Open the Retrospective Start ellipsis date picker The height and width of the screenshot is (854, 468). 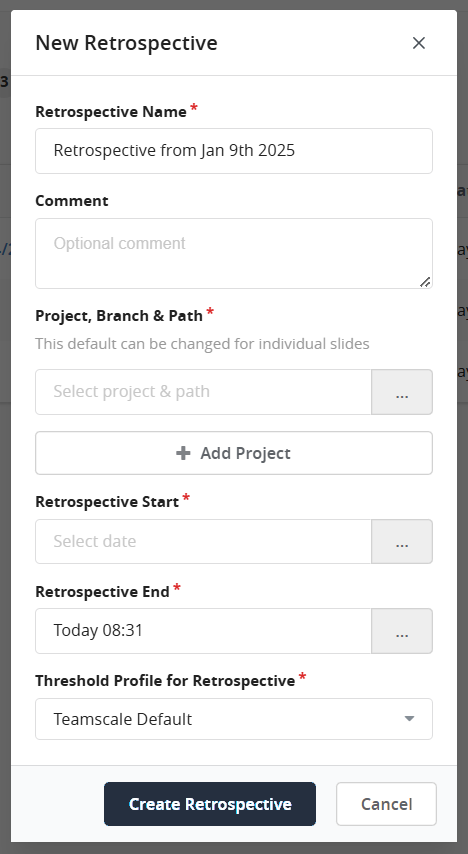[402, 541]
